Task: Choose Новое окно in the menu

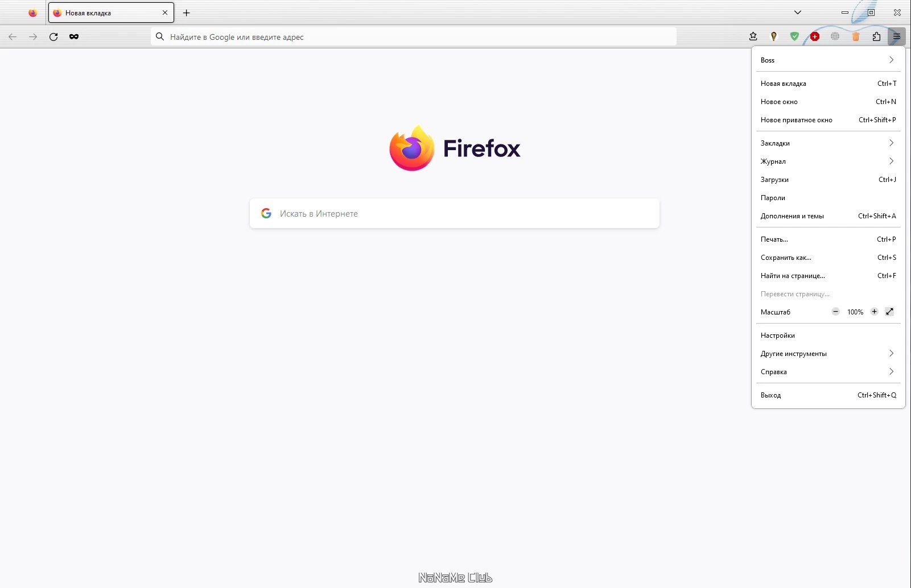Action: click(828, 102)
